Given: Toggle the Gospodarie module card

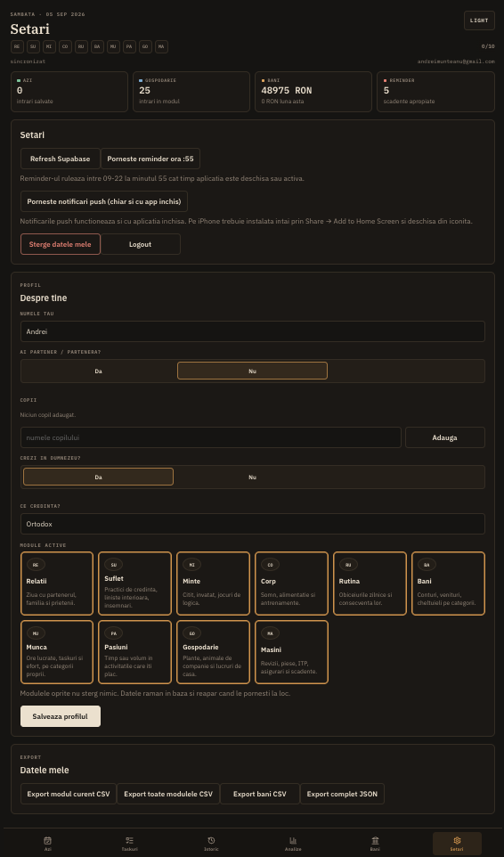Looking at the screenshot, I should [x=213, y=652].
